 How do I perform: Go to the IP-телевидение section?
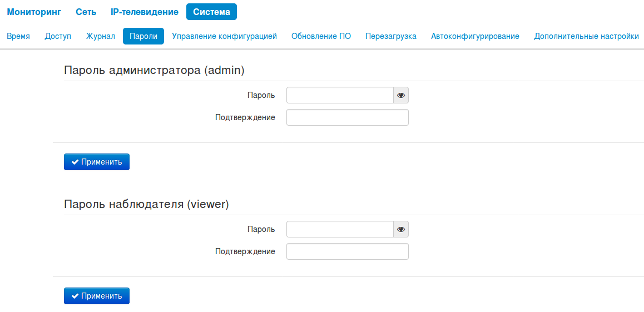point(145,12)
